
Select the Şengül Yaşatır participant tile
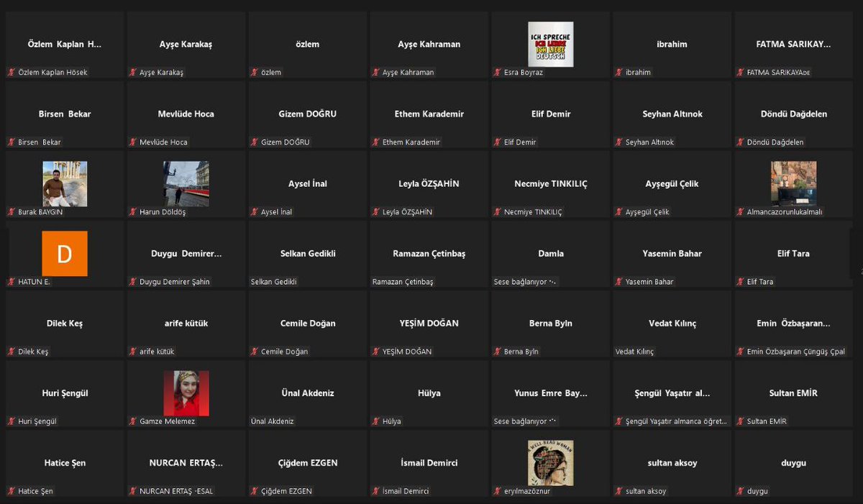coord(672,393)
